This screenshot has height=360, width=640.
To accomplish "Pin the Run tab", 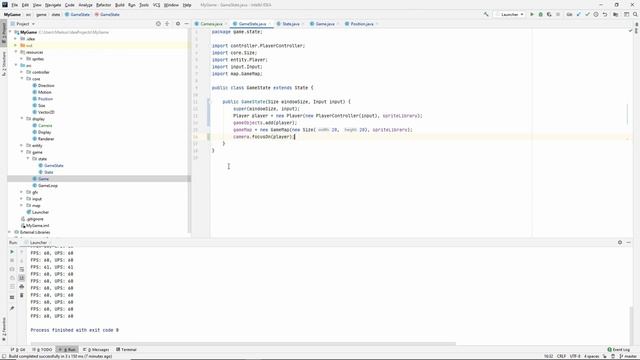I will click(12, 308).
